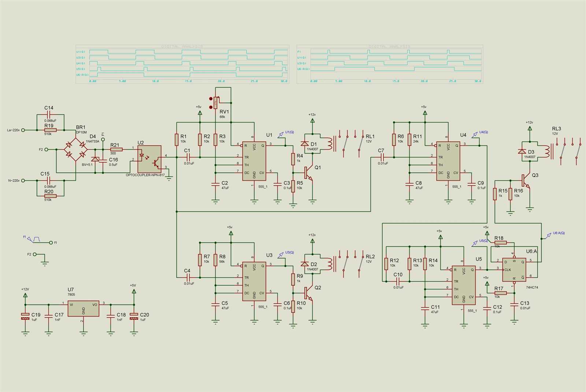Screen dimensions: 586x392
Task: Click transistor Q1 symbol
Action: (309, 173)
